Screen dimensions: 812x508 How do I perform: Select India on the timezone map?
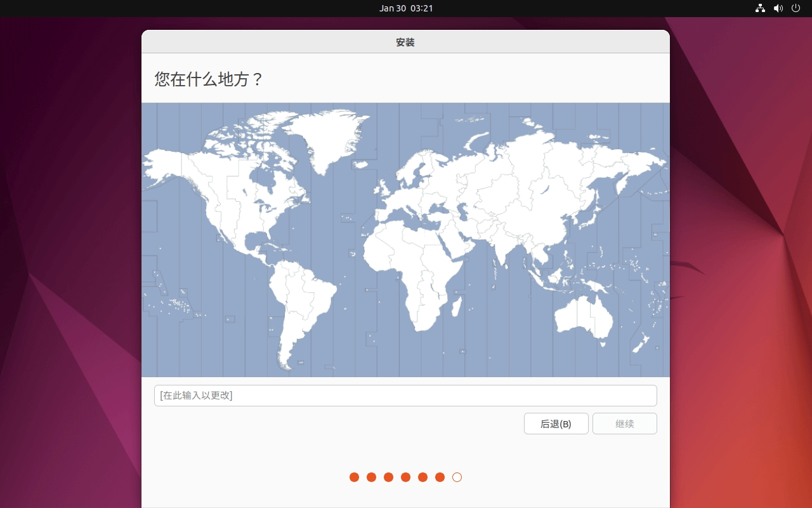coord(502,248)
